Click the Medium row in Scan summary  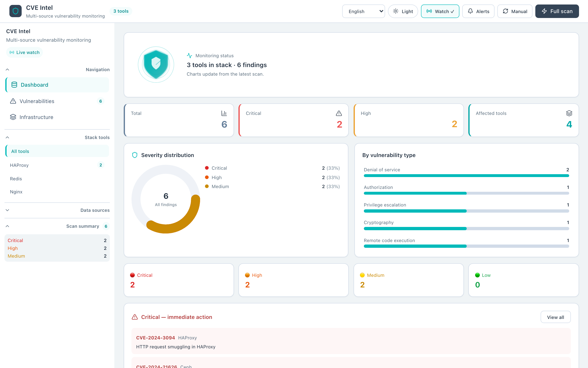click(57, 256)
